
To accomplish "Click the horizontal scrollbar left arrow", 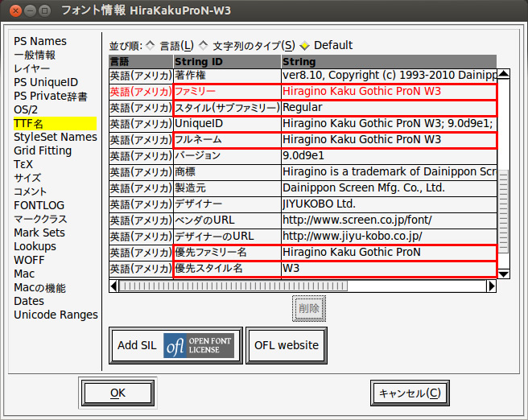I will click(113, 286).
